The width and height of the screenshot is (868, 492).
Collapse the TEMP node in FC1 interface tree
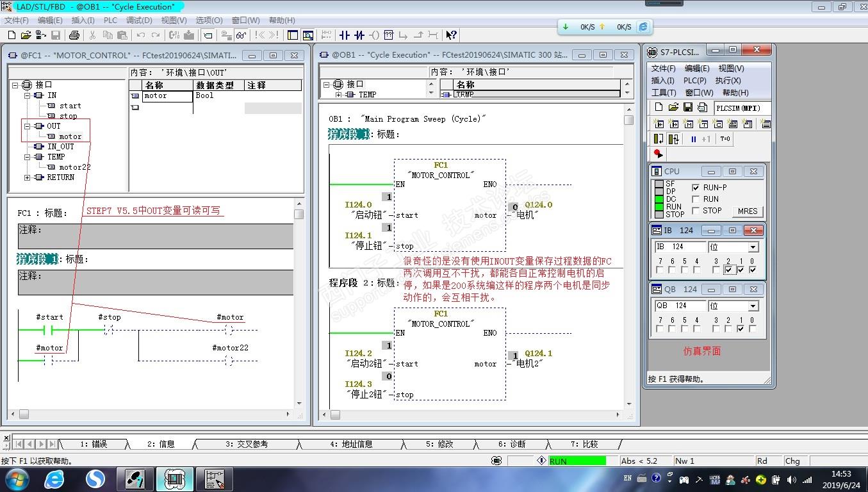tap(28, 157)
